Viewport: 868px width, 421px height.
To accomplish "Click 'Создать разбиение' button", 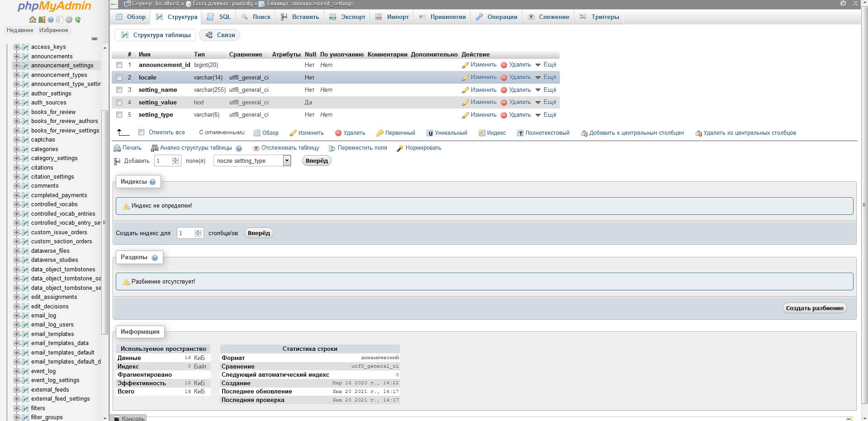I will click(815, 308).
